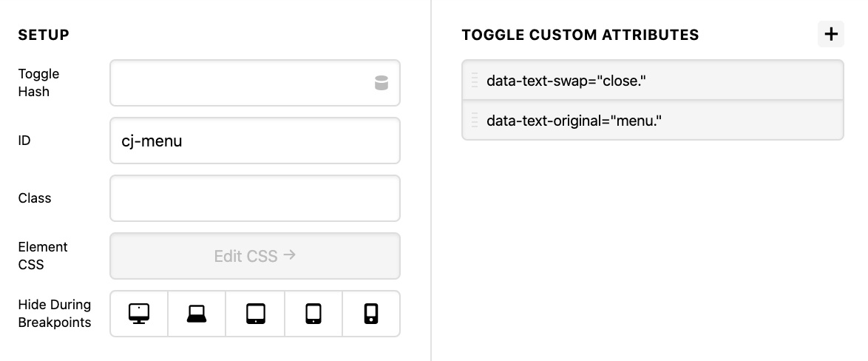Click the Setup section heading
This screenshot has width=868, height=361.
44,35
